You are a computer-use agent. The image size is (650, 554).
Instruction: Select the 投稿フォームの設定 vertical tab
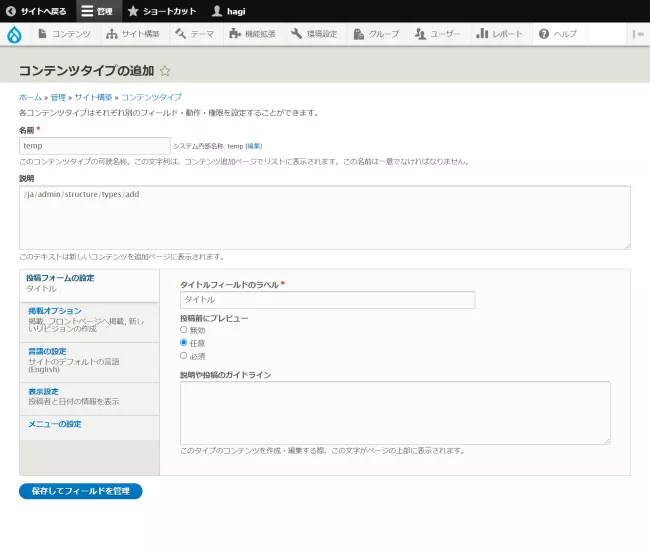tap(89, 285)
